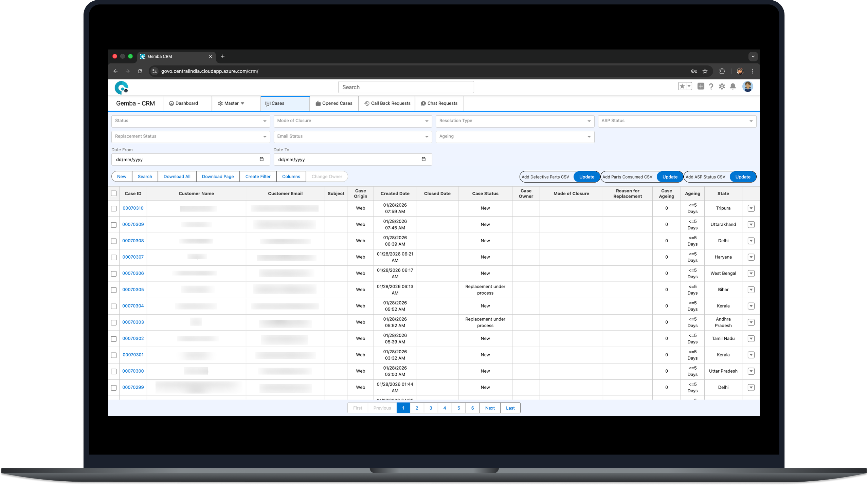Screen dimensions: 868x485
Task: Open the Master menu
Action: click(x=231, y=104)
